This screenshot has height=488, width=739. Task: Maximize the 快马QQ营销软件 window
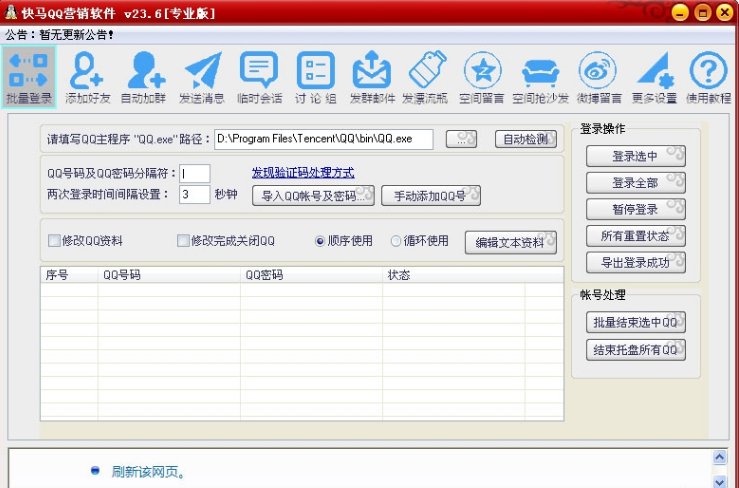pyautogui.click(x=703, y=12)
